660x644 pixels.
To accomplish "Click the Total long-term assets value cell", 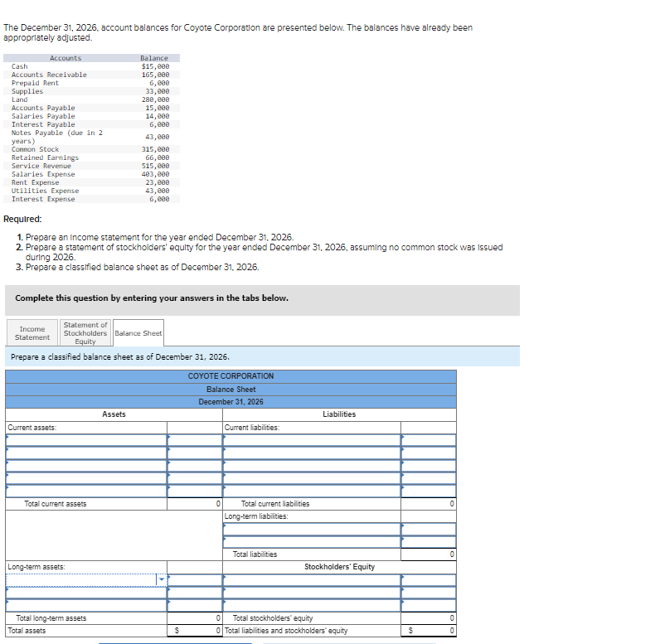I will [x=195, y=618].
